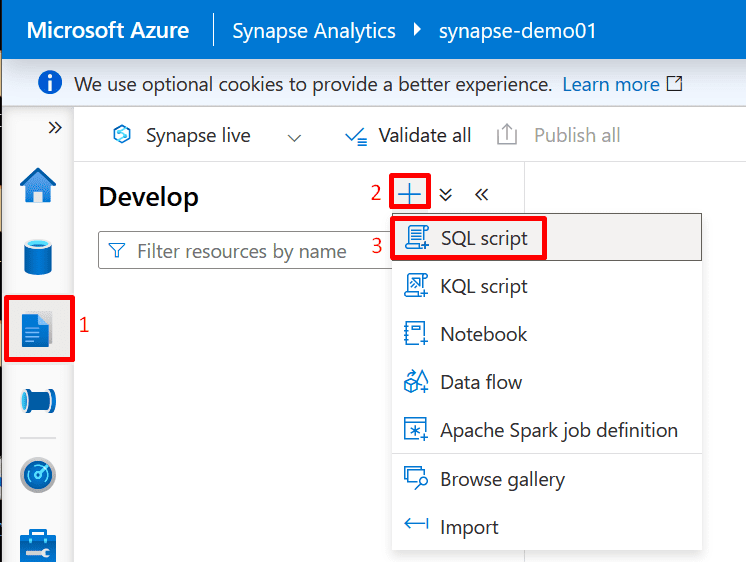Image resolution: width=746 pixels, height=562 pixels.
Task: Click the Validate all button
Action: click(408, 135)
